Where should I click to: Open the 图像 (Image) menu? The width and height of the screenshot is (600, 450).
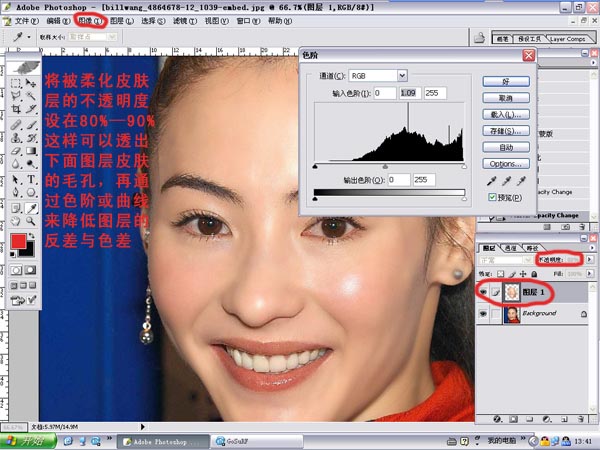tap(88, 19)
